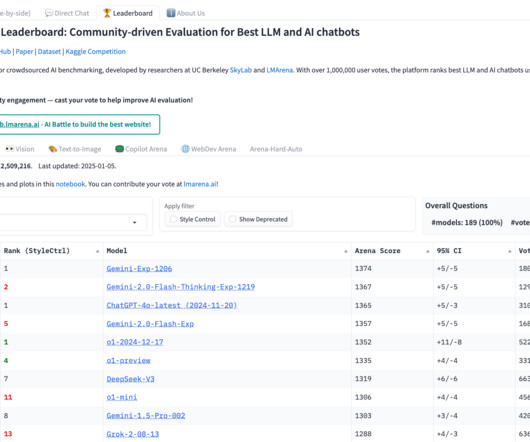The image size is (530, 442).
Task: Open the About Us tab
Action: 186,13
